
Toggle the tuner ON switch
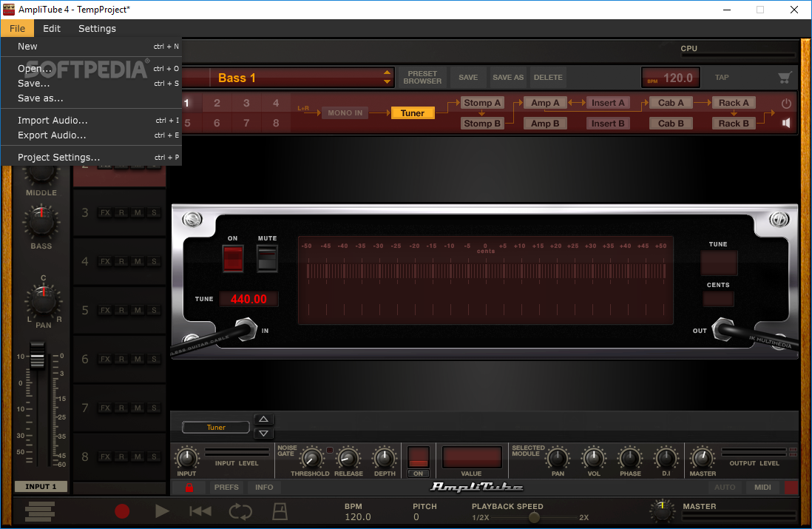232,257
